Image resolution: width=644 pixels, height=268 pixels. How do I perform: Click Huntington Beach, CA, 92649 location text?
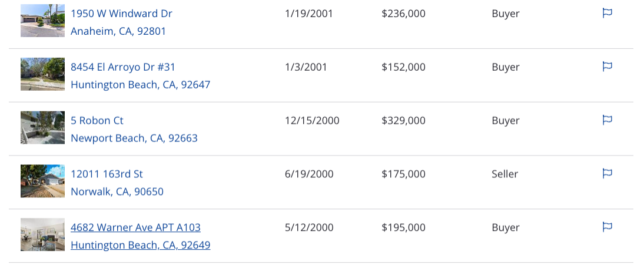(x=141, y=245)
